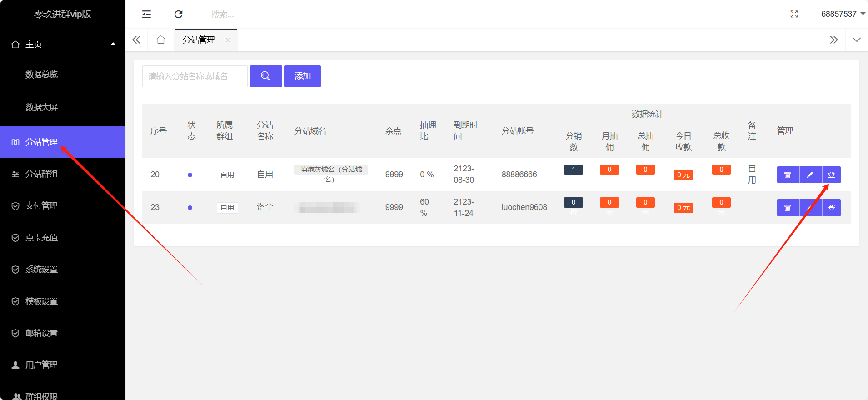The image size is (868, 400).
Task: Delete the 洛尘 substation via trash icon
Action: coord(788,208)
